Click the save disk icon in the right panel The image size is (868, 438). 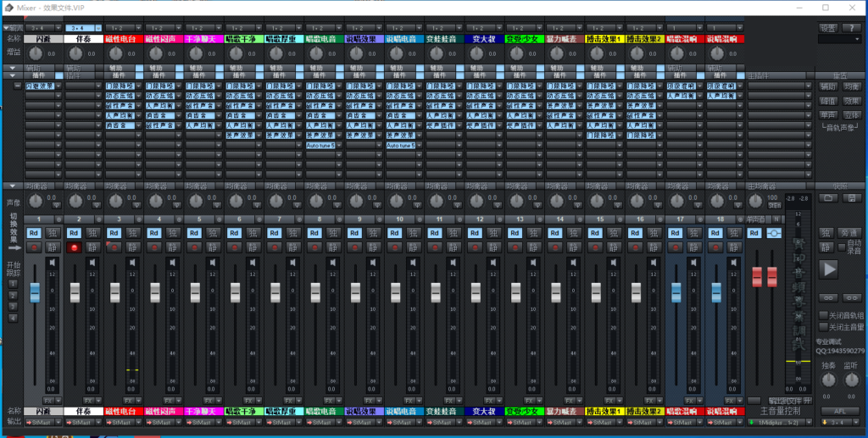click(853, 197)
